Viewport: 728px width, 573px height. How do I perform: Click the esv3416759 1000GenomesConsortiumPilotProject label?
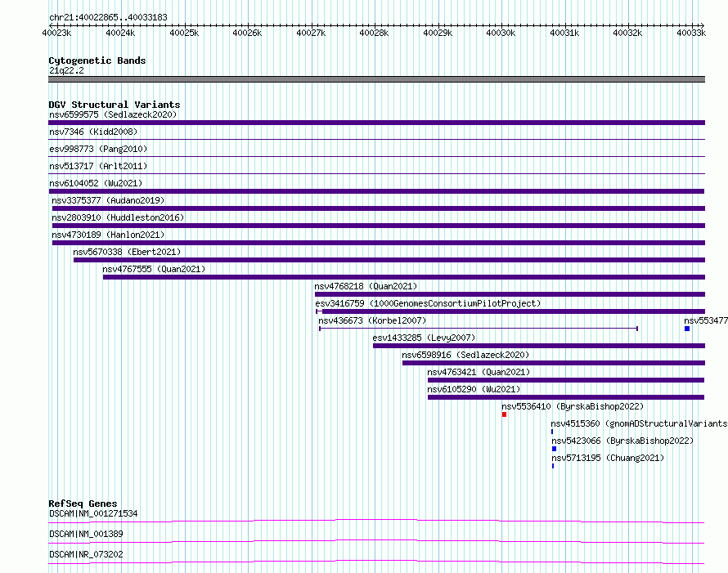428,303
